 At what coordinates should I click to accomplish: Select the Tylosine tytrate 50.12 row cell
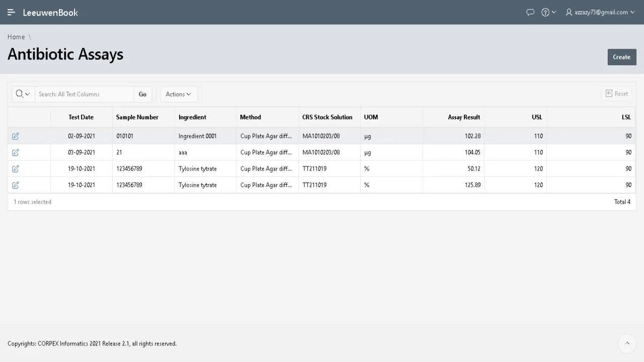click(198, 169)
